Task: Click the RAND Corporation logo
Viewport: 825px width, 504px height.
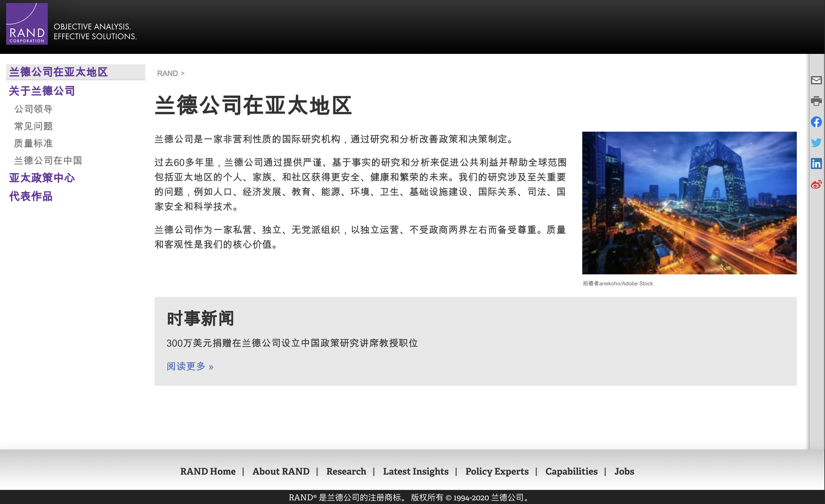Action: point(27,24)
